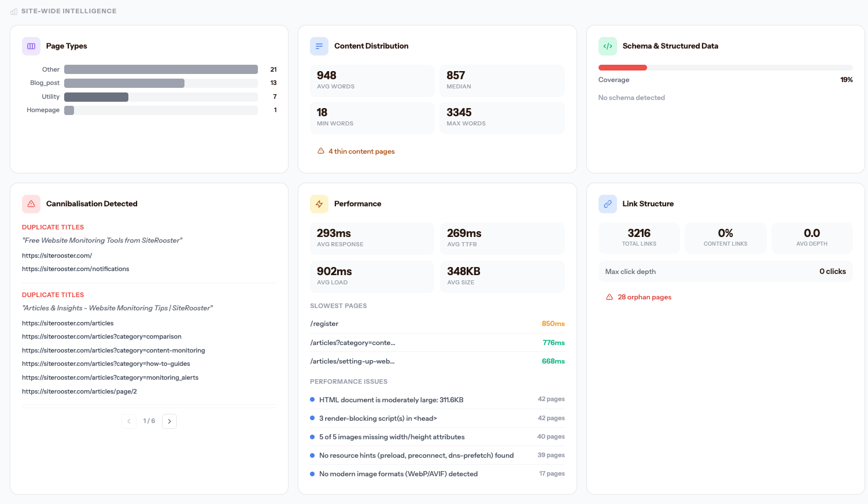Click the Performance lightning bolt icon

point(319,203)
